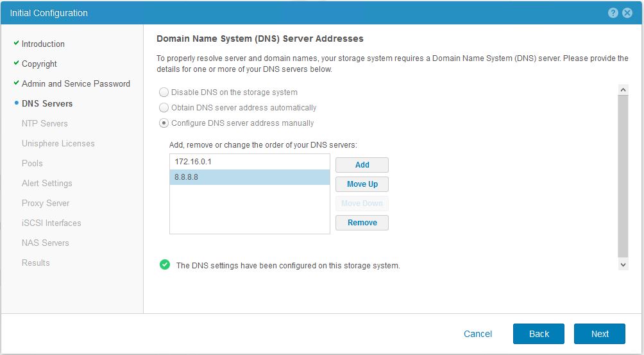Open the DNS Servers step

tap(47, 103)
